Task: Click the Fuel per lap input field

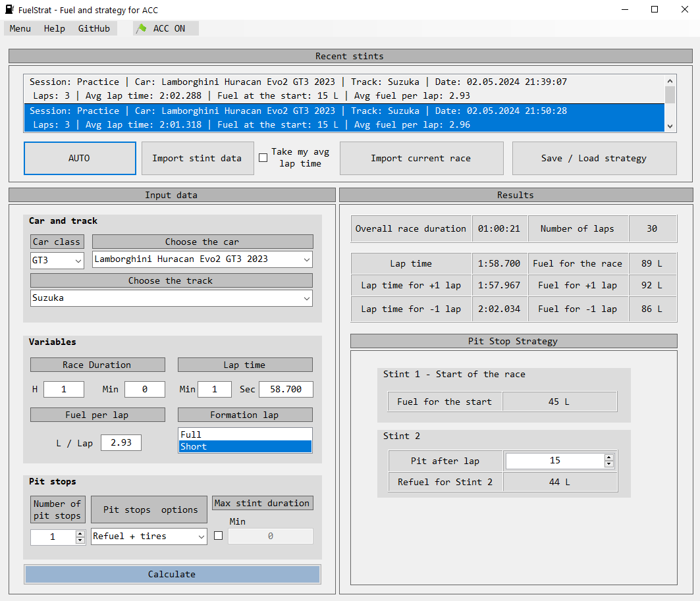Action: coord(121,443)
